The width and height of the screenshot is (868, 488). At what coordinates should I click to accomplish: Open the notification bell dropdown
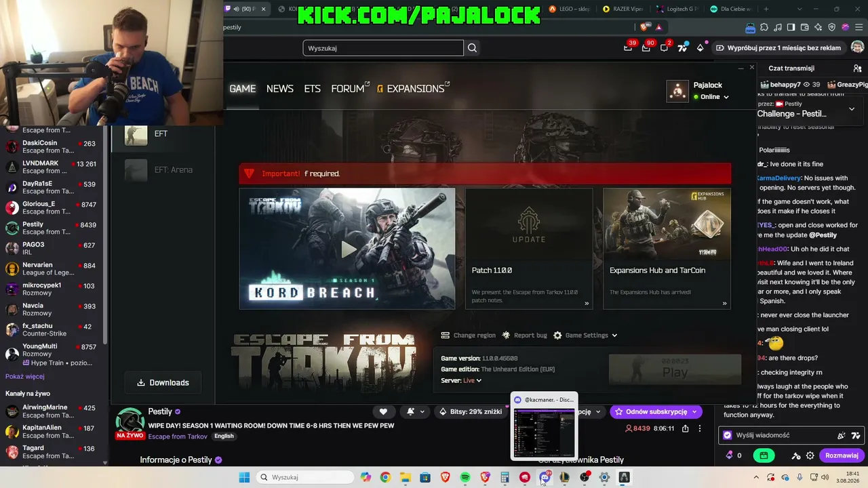pyautogui.click(x=415, y=411)
